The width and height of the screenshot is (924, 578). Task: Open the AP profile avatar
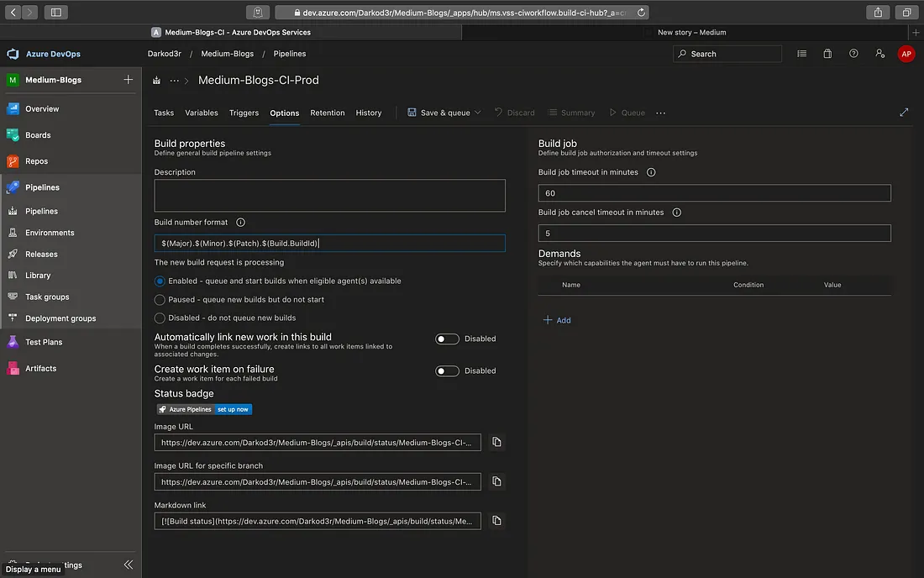coord(906,54)
